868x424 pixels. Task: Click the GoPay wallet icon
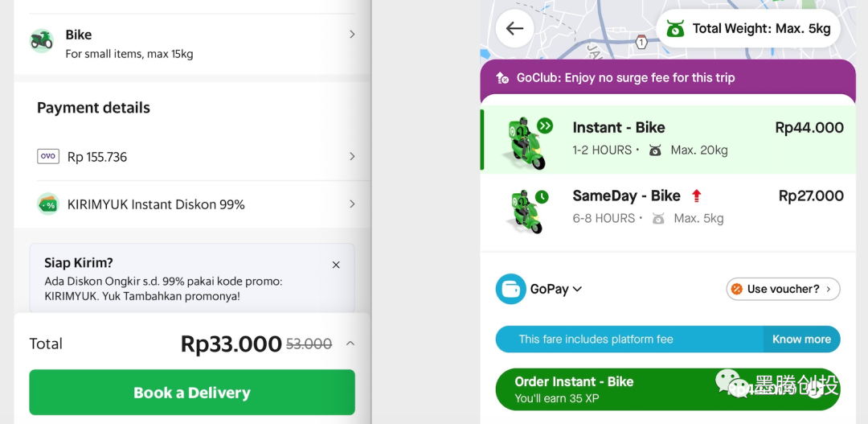[510, 289]
